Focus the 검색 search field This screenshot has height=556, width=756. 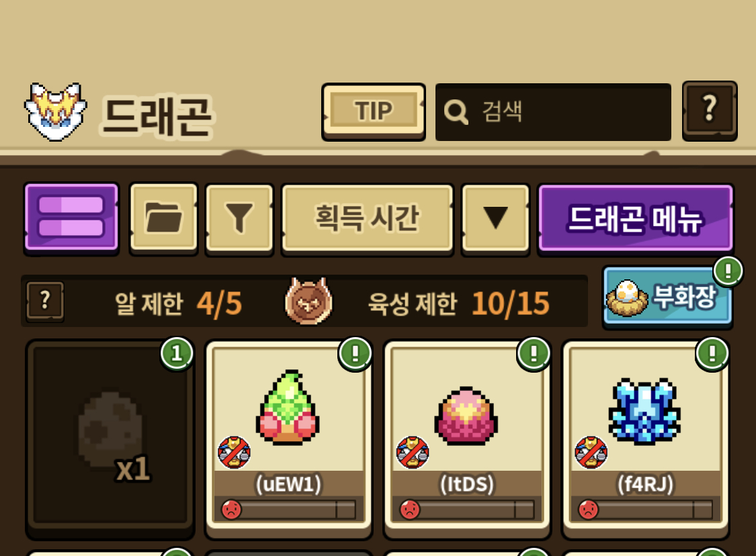[553, 111]
